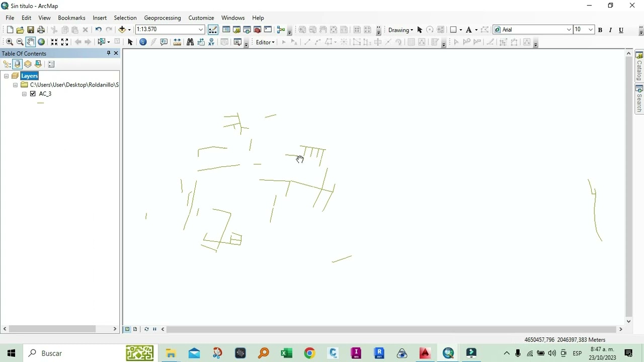Toggle italic text formatting

610,30
